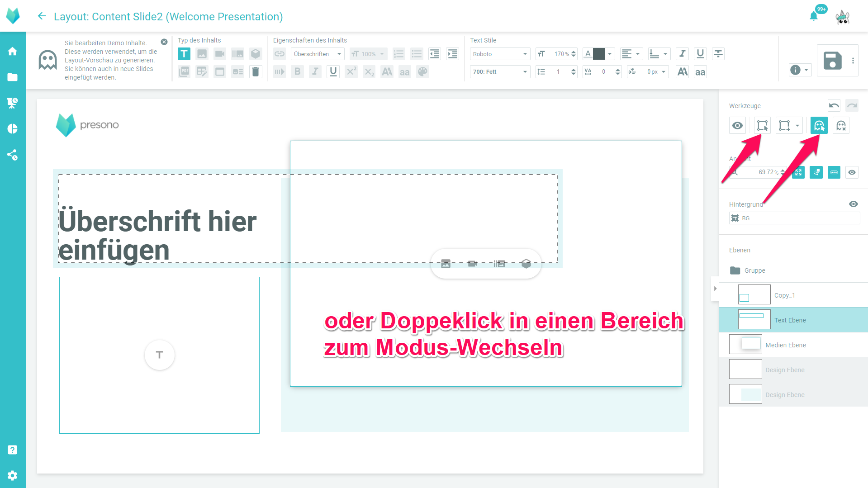Click the fit-to-screen zoom icon
868x488 pixels.
(798, 172)
